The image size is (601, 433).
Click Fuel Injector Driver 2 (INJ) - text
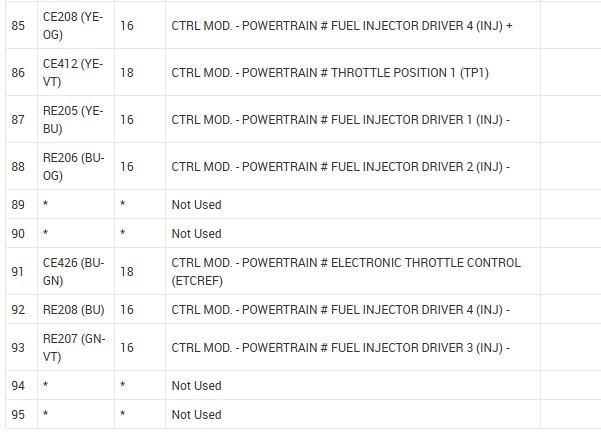coord(340,166)
